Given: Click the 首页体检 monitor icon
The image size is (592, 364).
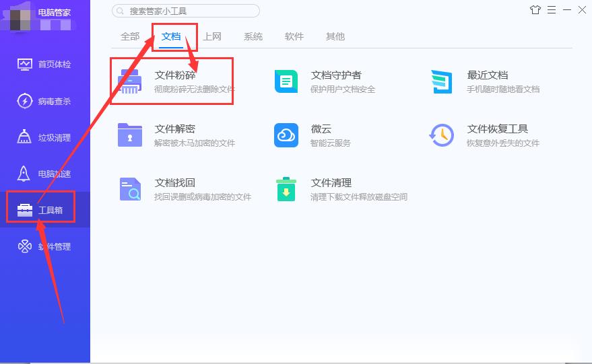Looking at the screenshot, I should tap(25, 65).
